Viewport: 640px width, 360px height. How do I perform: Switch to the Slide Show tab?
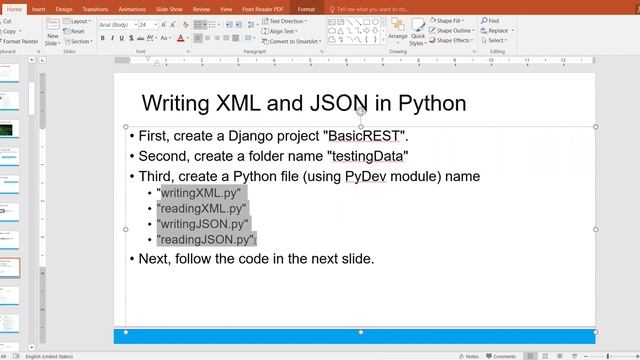(169, 9)
